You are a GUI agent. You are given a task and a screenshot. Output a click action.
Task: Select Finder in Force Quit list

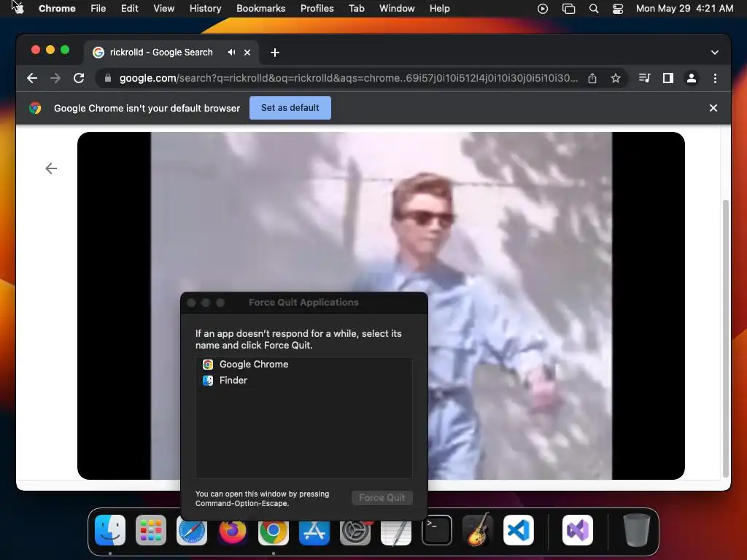pyautogui.click(x=304, y=381)
